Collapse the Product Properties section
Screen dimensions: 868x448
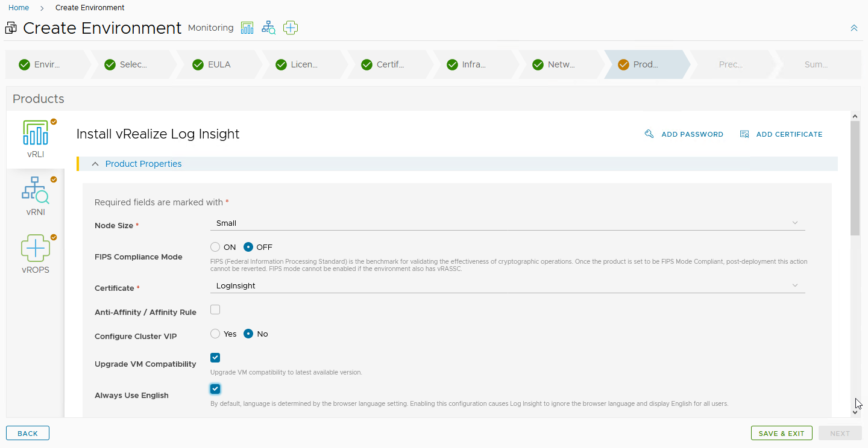(95, 164)
